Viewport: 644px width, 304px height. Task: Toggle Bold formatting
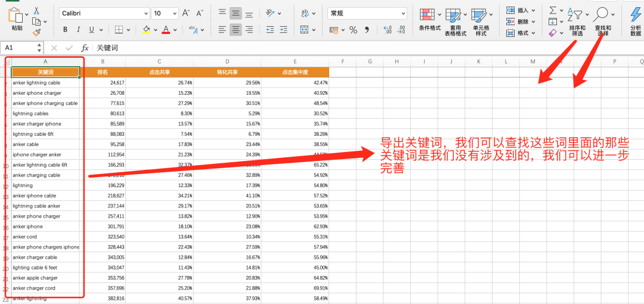(x=66, y=30)
